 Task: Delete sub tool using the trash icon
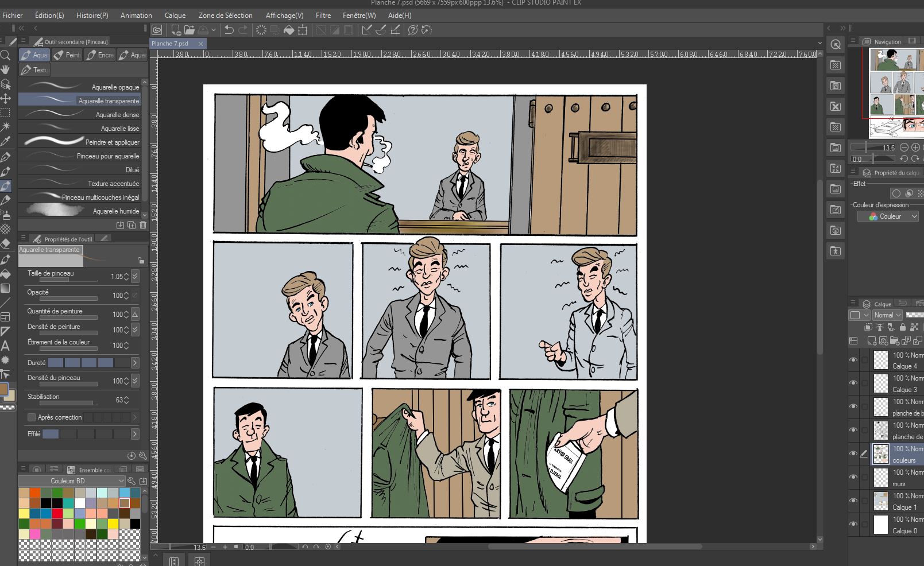click(143, 225)
